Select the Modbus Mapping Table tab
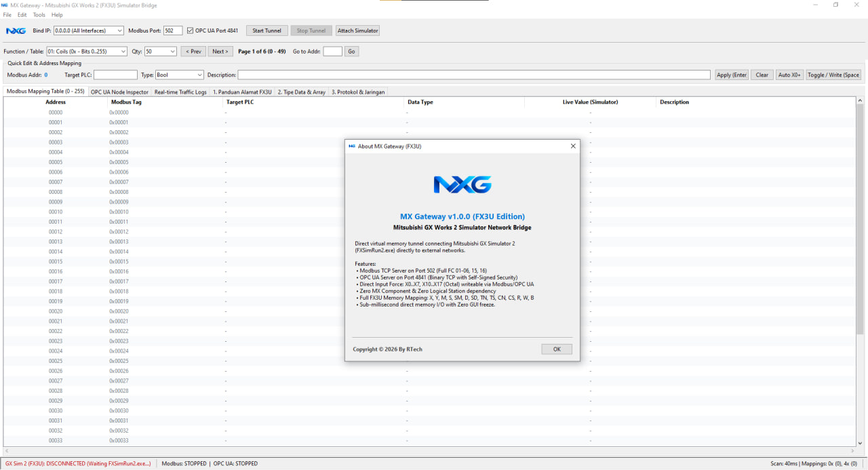 [45, 92]
